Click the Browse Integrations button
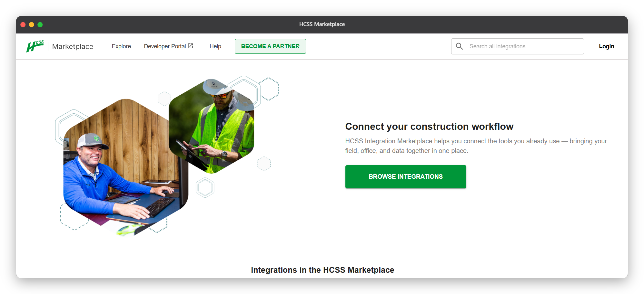644x294 pixels. (406, 177)
